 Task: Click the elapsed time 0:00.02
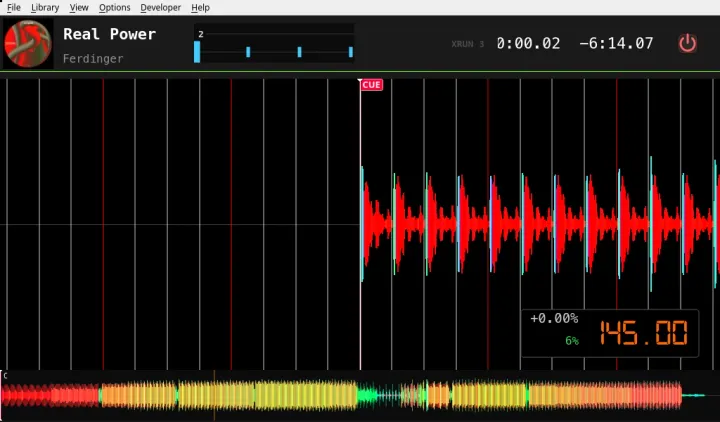528,44
